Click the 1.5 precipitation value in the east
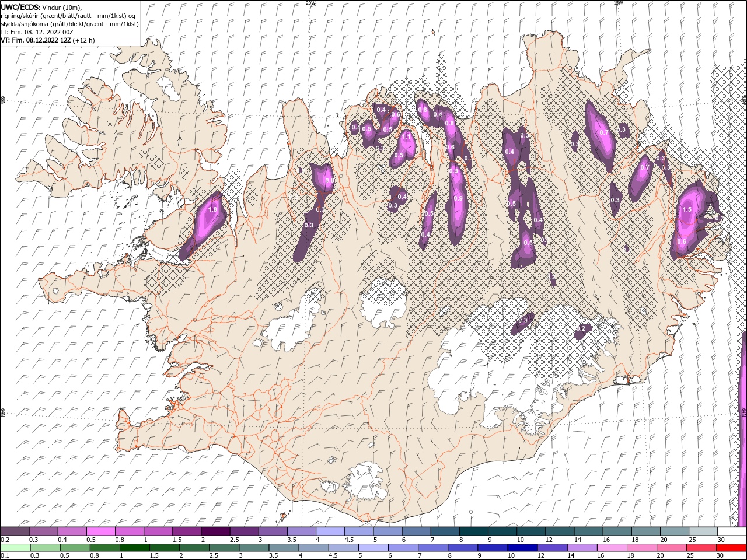747x560 pixels. point(687,209)
